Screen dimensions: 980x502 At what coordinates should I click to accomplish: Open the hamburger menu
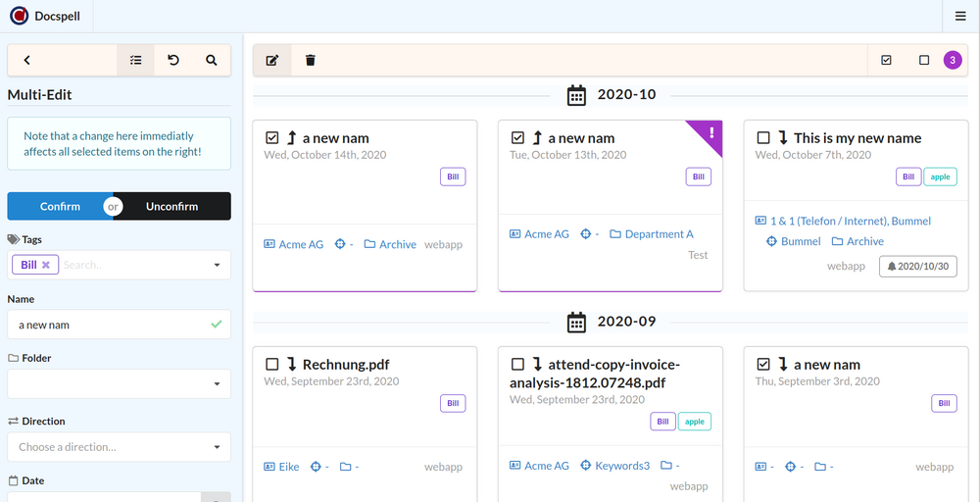coord(960,16)
